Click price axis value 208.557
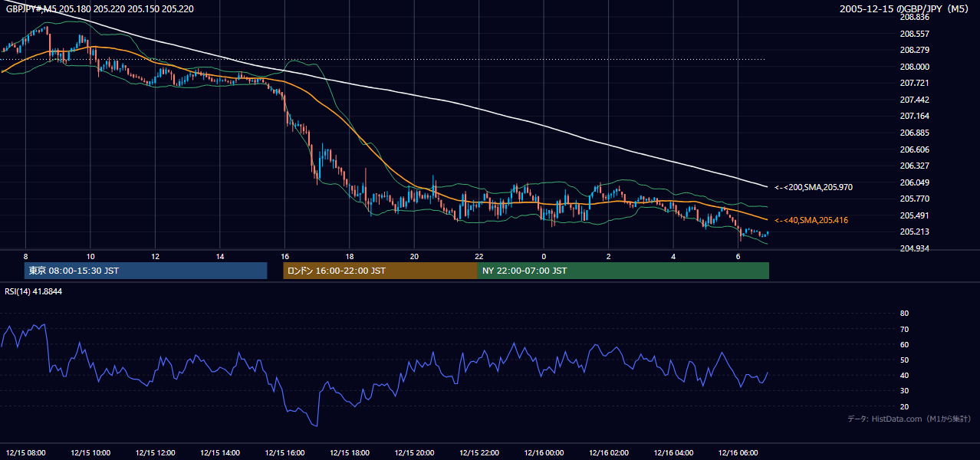The height and width of the screenshot is (460, 980). point(914,34)
